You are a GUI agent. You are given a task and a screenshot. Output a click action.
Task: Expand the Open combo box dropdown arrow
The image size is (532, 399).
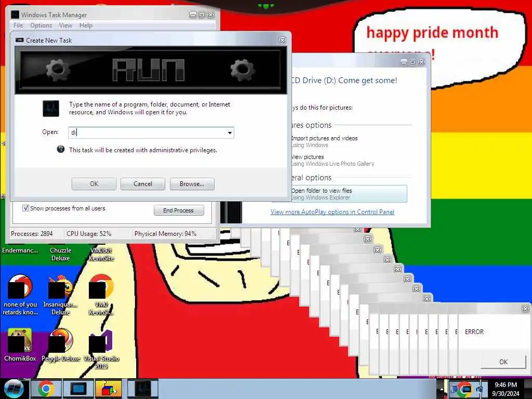(x=230, y=132)
